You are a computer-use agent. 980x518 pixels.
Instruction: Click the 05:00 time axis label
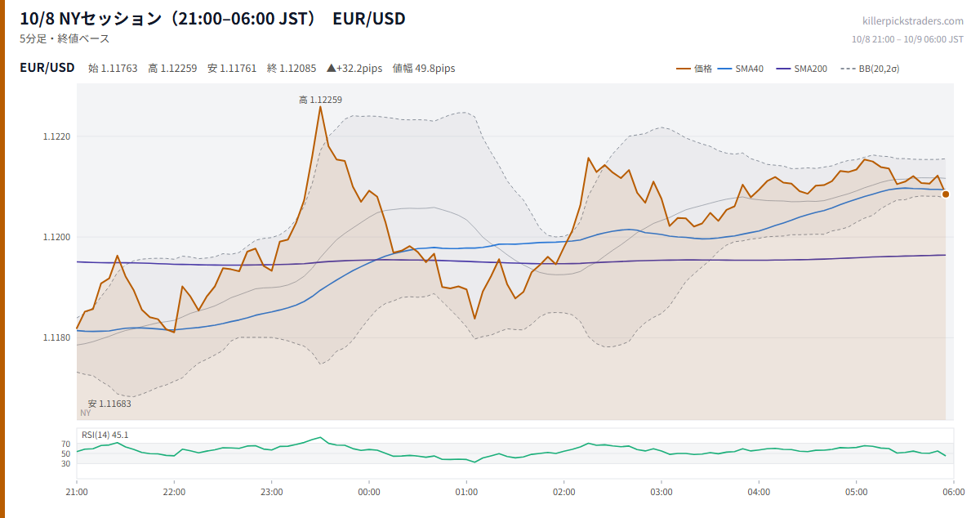click(x=857, y=492)
